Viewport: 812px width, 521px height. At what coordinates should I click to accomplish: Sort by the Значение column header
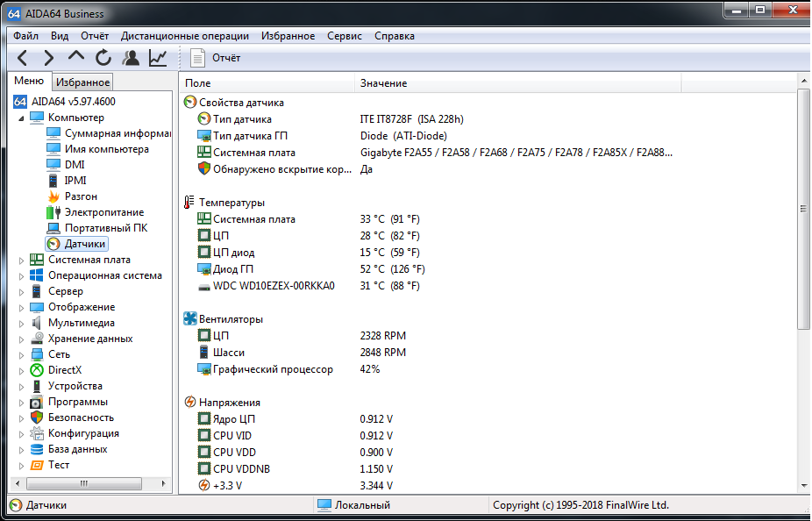tap(518, 82)
